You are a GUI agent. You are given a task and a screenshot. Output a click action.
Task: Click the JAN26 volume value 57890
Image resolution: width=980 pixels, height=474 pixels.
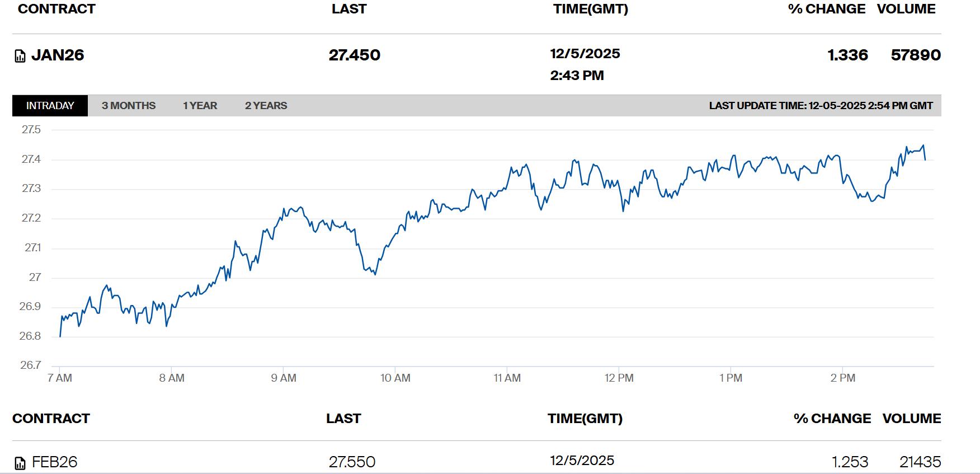915,55
